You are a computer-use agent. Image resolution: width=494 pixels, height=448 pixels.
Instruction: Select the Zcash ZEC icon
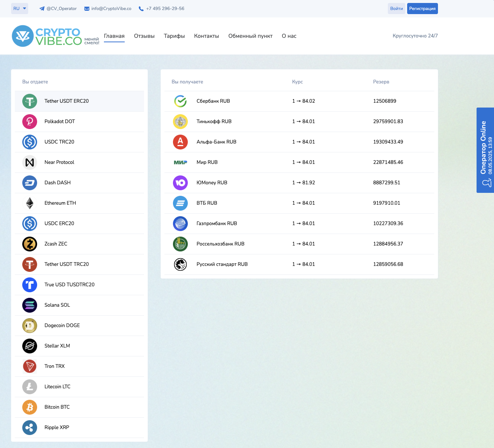(x=30, y=244)
